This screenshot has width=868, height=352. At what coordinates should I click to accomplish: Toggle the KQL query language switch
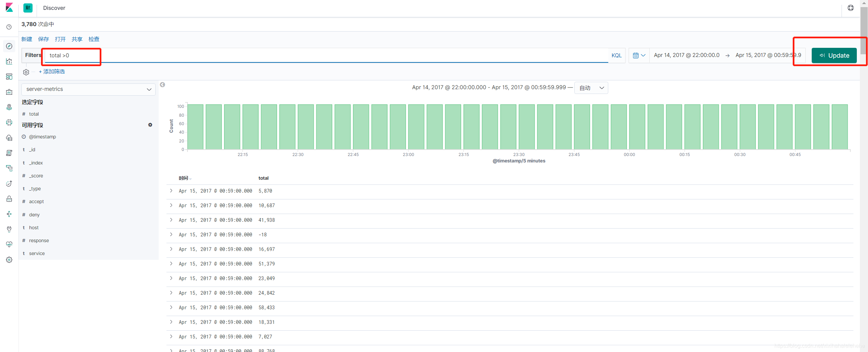(616, 55)
